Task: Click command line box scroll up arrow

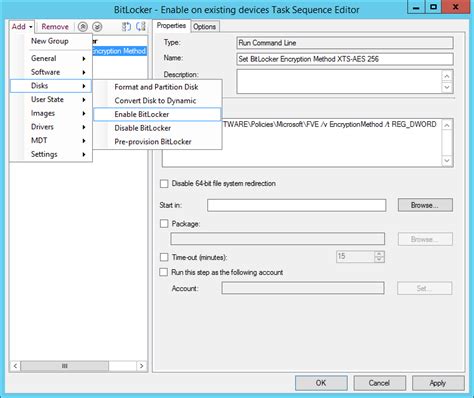Action: (x=447, y=125)
